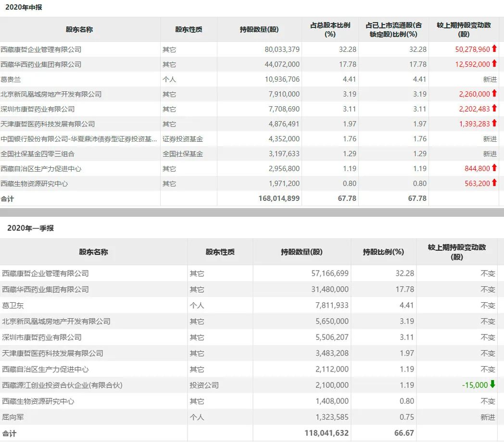The image size is (504, 446).
Task: Click the total percentage 66.67
Action: [404, 433]
